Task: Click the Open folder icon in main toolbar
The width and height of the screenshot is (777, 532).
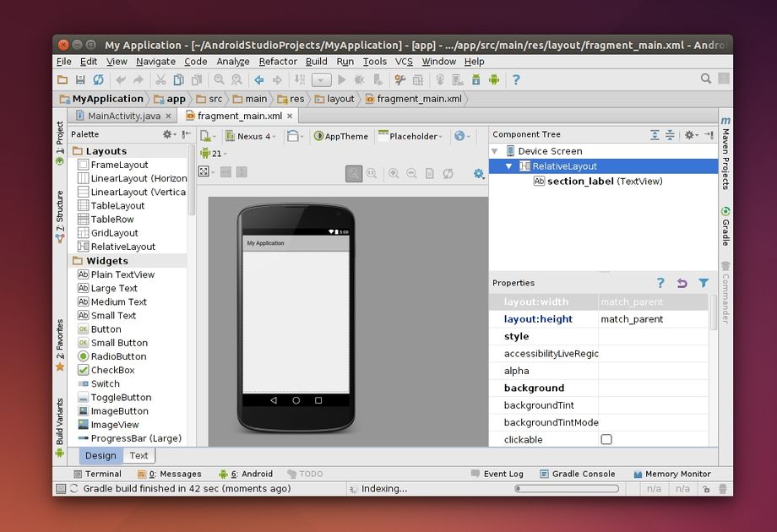Action: tap(62, 79)
